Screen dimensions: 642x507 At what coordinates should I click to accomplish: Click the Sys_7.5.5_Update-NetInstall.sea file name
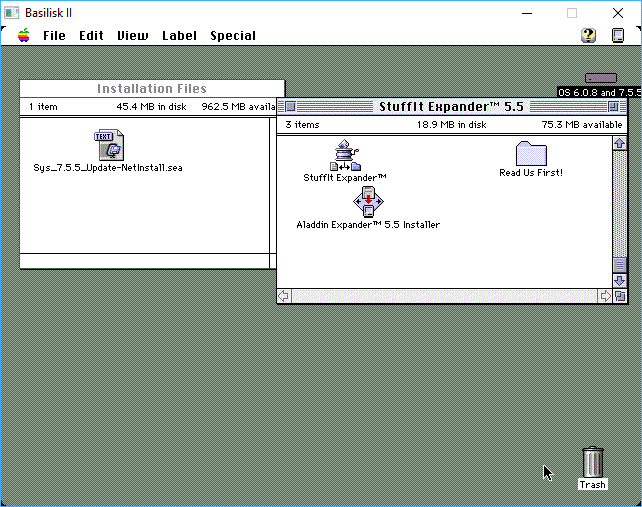tap(108, 168)
